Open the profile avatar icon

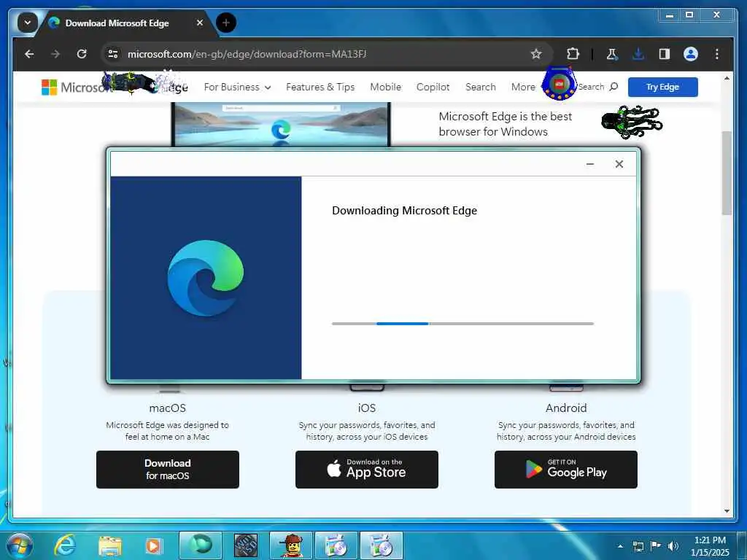pyautogui.click(x=690, y=54)
